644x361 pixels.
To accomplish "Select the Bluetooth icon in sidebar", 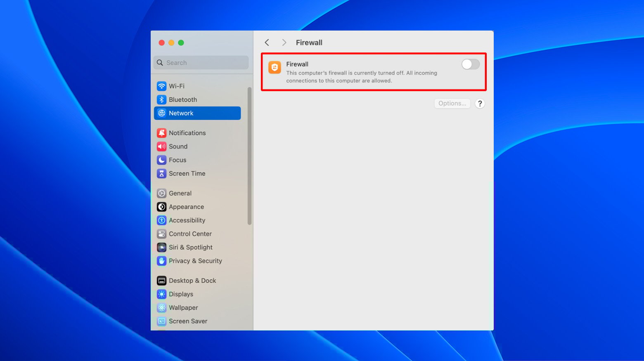I will click(161, 100).
